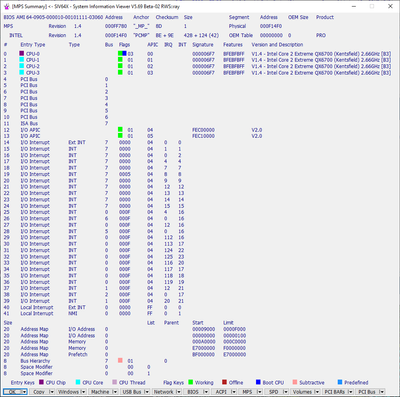The image size is (400, 397).
Task: Expand the dropdown arrow next to SPD
Action: point(286,392)
